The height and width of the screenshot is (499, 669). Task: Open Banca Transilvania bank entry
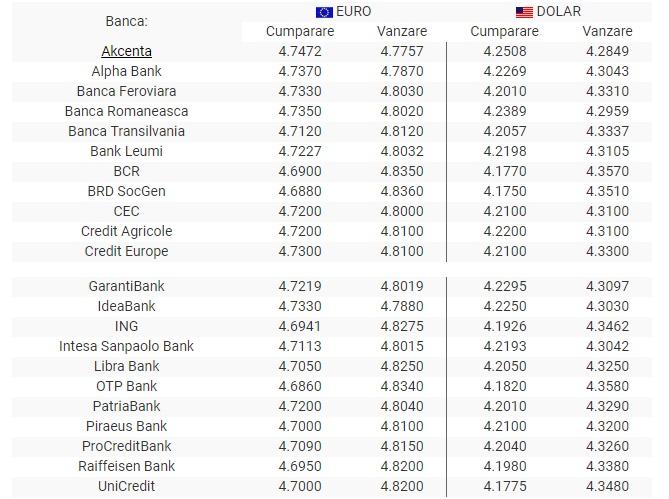coord(126,131)
